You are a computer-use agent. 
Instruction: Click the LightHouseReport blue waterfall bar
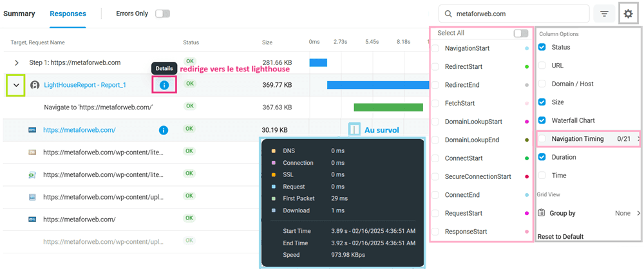pyautogui.click(x=378, y=85)
